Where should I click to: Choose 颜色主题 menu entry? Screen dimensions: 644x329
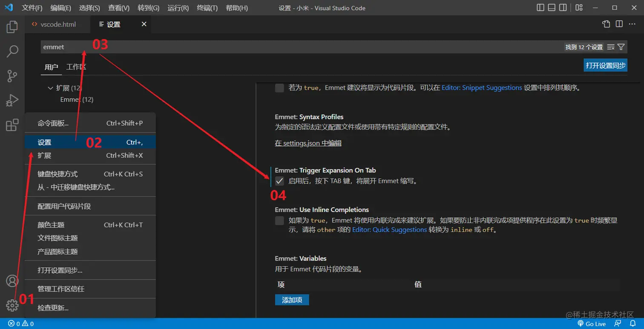pyautogui.click(x=90, y=225)
